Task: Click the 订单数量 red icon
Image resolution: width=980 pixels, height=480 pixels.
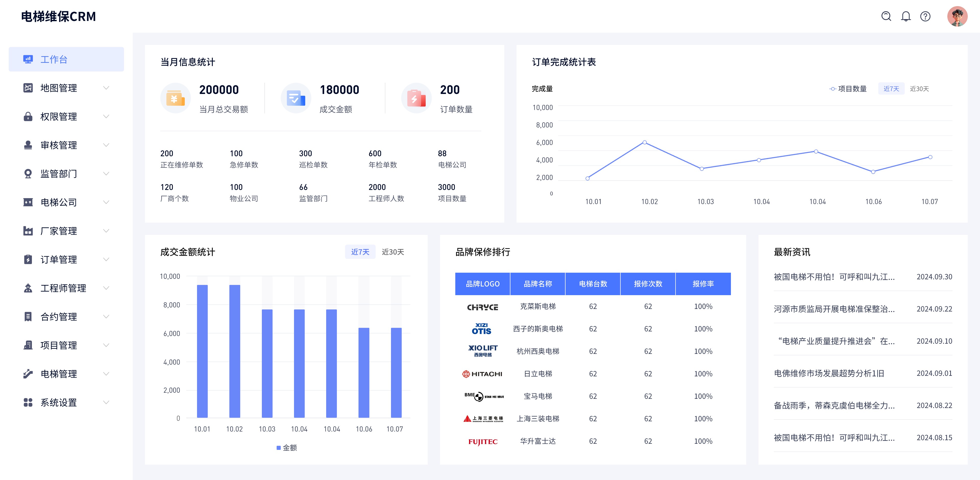Action: 416,98
